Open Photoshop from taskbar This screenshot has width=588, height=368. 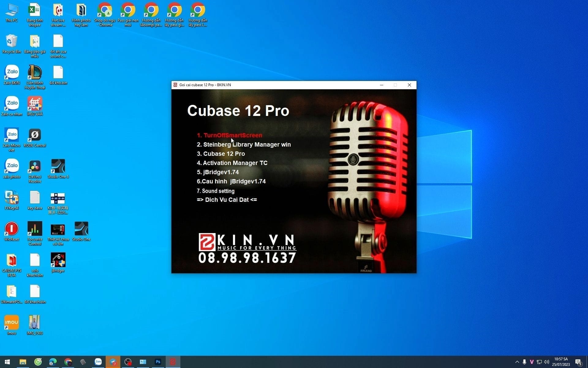[x=158, y=362]
